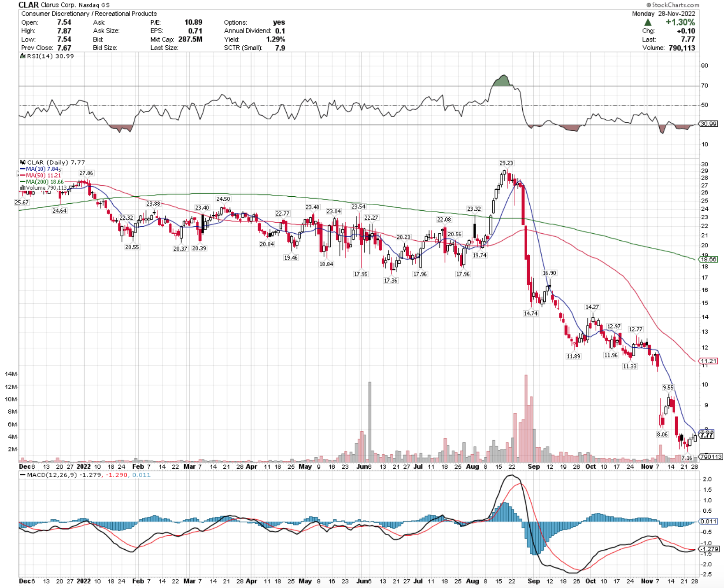Click the 8.06 price label
This screenshot has width=724, height=588.
[662, 434]
